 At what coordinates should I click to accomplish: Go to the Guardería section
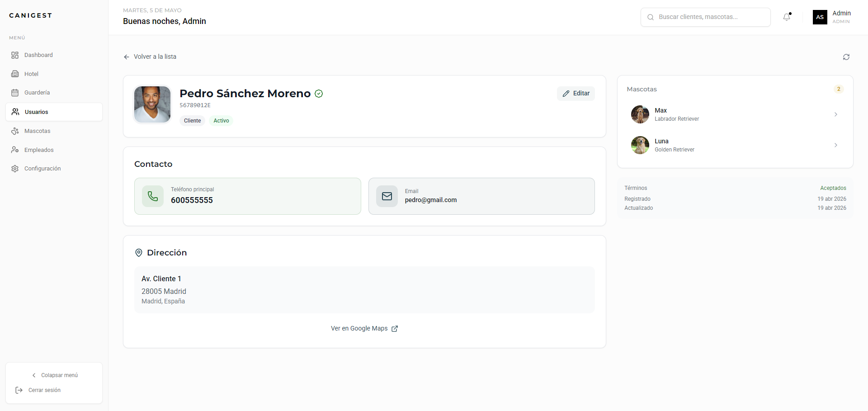point(54,93)
